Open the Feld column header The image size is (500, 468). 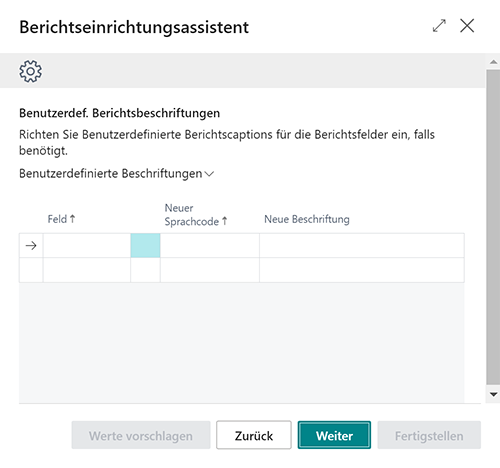pyautogui.click(x=57, y=219)
